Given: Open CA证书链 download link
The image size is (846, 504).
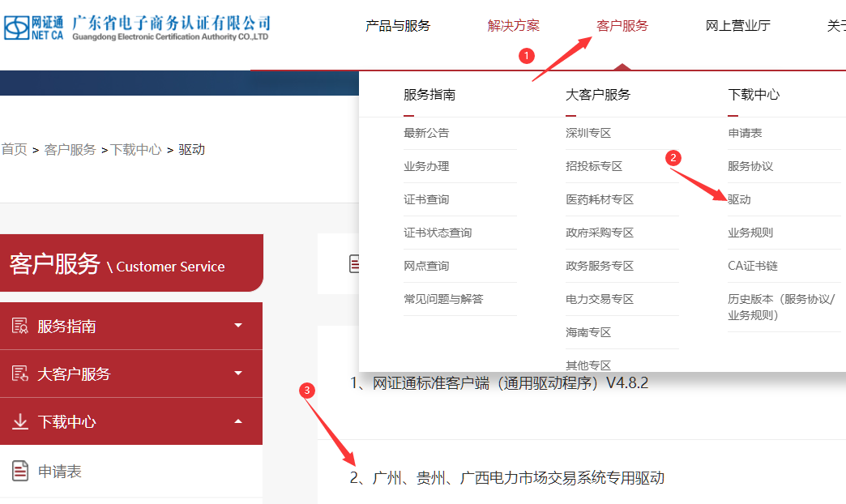Looking at the screenshot, I should tap(753, 266).
